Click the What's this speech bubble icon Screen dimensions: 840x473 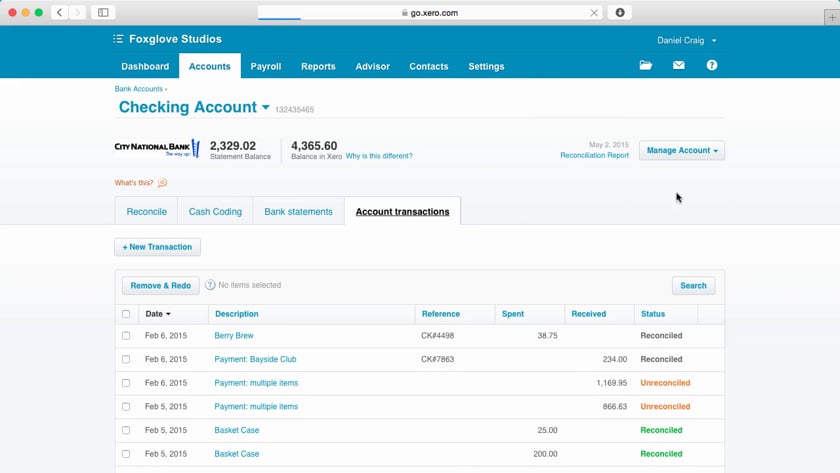162,183
